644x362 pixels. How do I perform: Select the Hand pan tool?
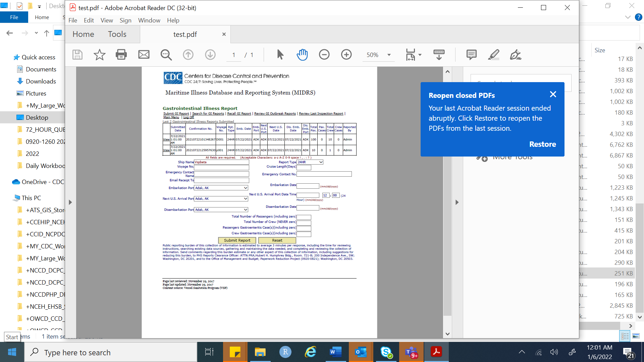(302, 55)
